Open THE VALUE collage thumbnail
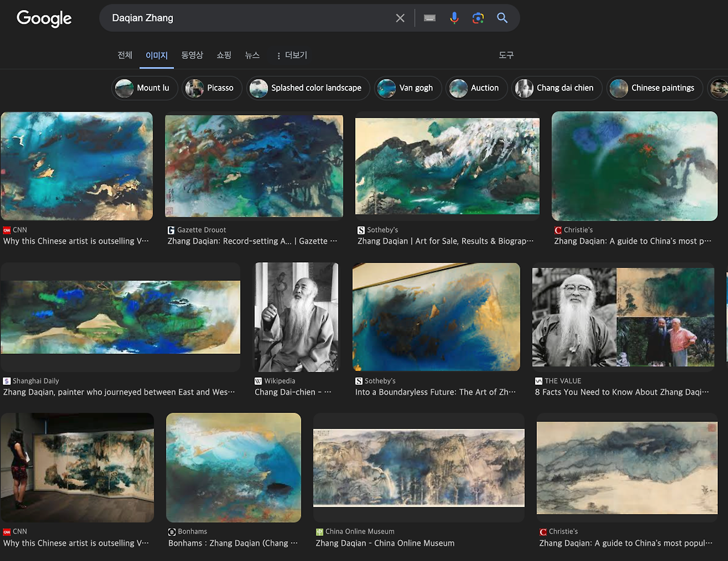The width and height of the screenshot is (728, 561). [x=623, y=317]
